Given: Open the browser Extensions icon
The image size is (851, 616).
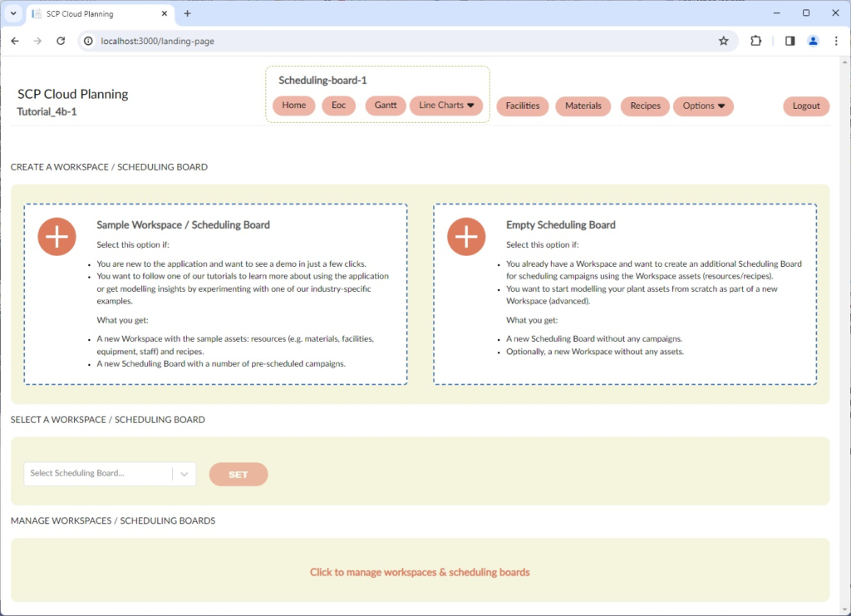Looking at the screenshot, I should tap(755, 41).
